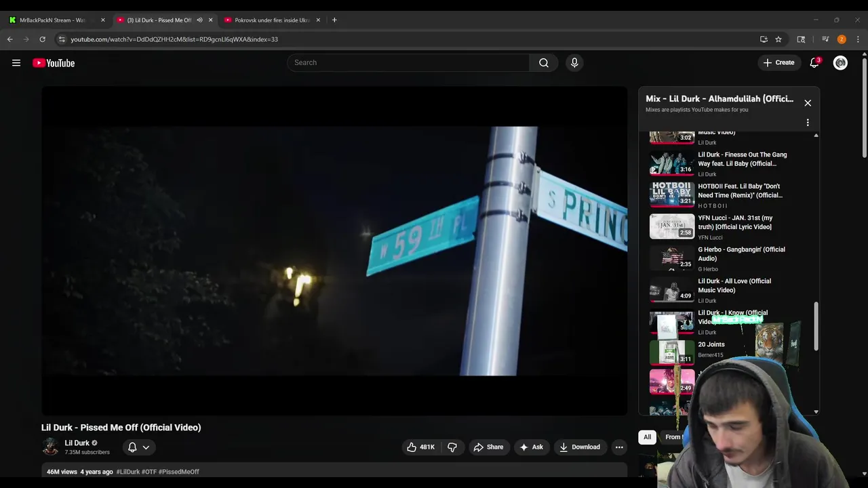868x488 pixels.
Task: Open Lil Durk channel avatar
Action: 50,447
